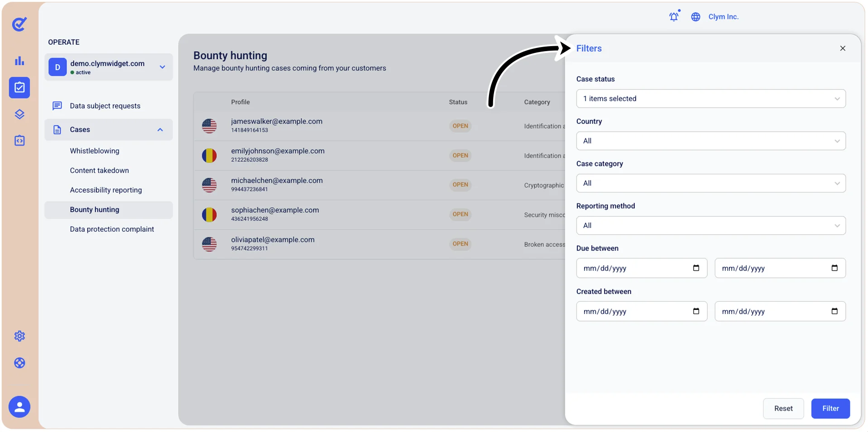868x432 pixels.
Task: Click the Status column header
Action: coord(458,102)
